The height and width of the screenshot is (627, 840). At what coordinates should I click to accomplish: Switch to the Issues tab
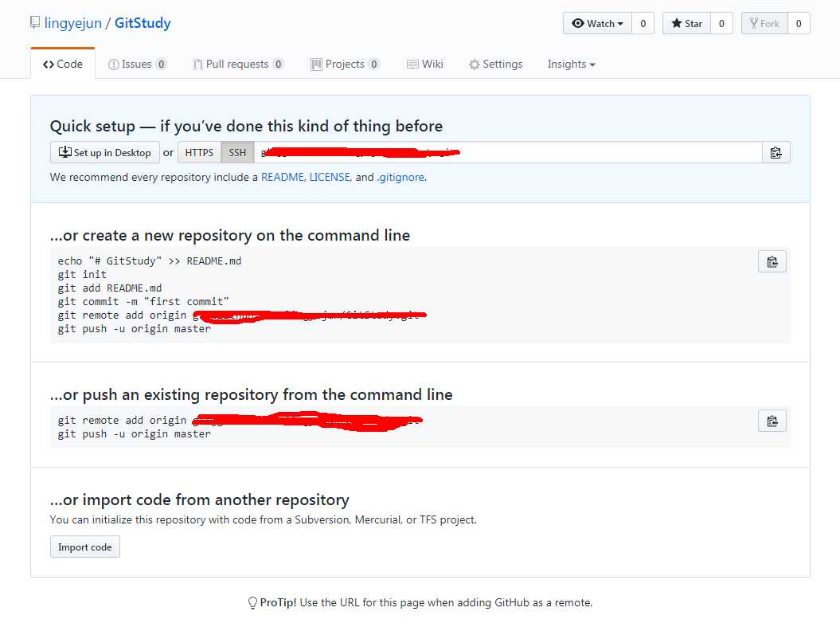138,65
